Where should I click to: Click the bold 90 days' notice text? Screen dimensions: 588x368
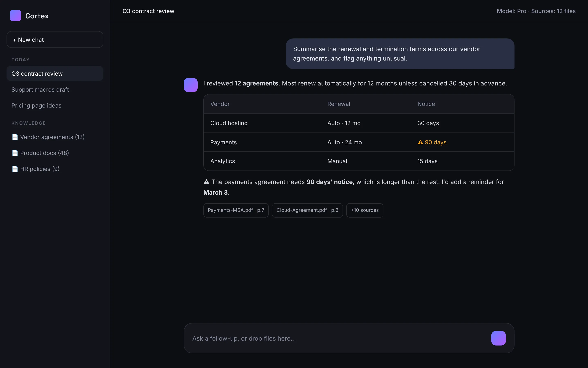330,182
